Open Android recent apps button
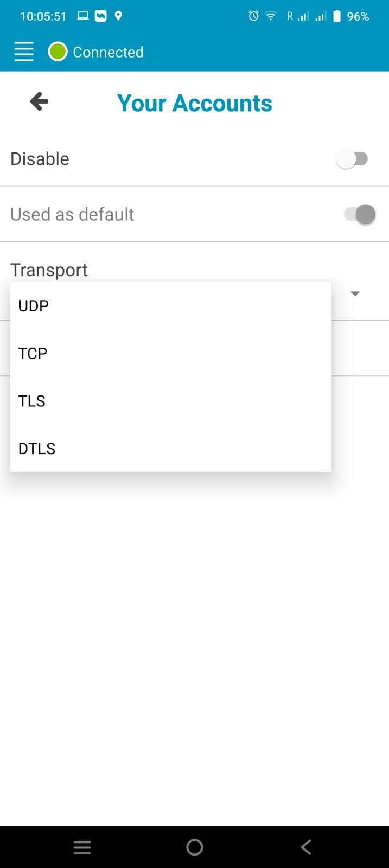Image resolution: width=389 pixels, height=868 pixels. pos(82,847)
